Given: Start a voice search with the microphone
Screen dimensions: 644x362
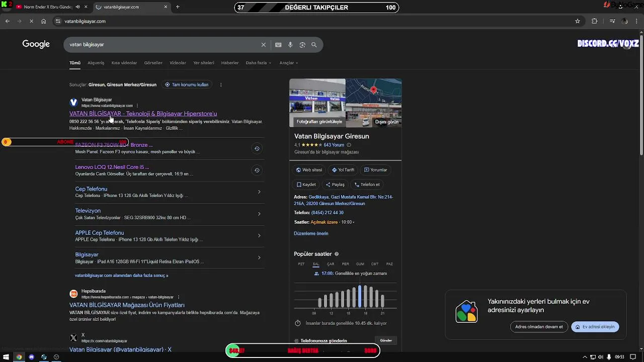Looking at the screenshot, I should tap(290, 45).
